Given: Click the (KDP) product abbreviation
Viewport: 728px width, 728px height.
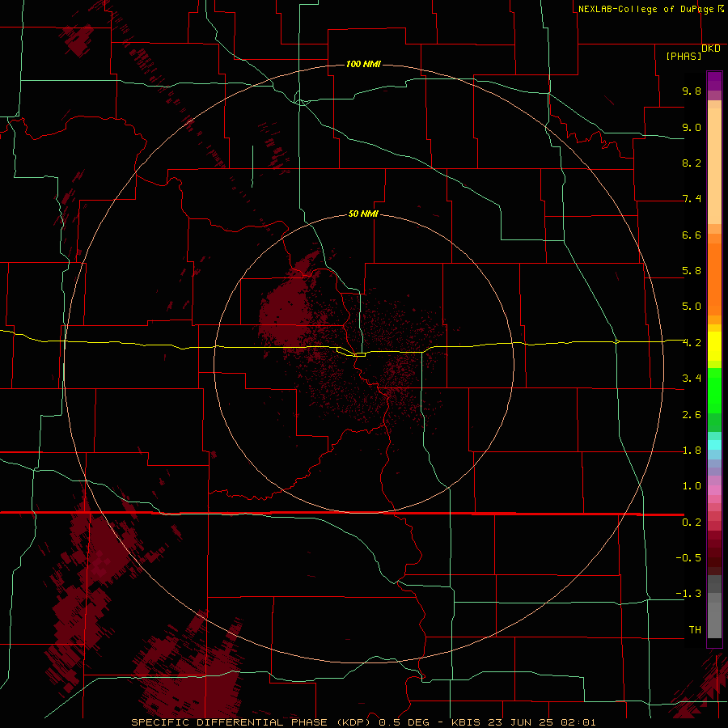Looking at the screenshot, I should click(355, 722).
